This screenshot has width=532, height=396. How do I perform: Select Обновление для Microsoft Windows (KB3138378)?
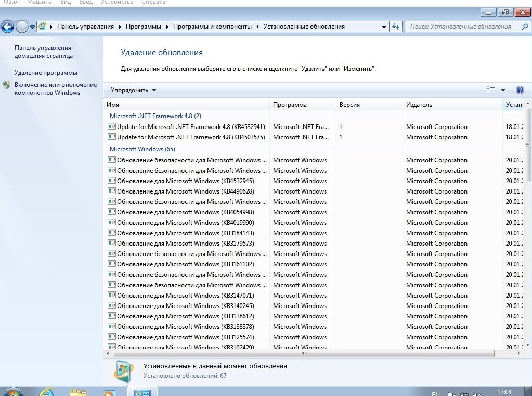[185, 326]
